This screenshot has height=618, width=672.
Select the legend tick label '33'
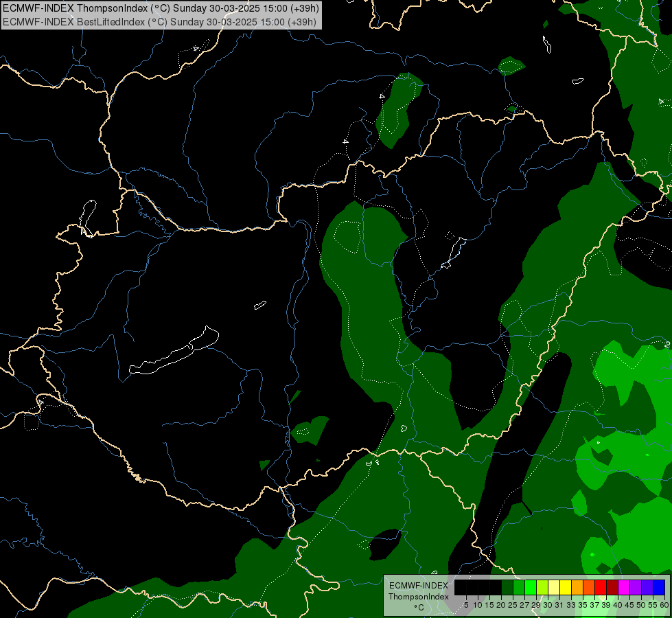click(571, 605)
